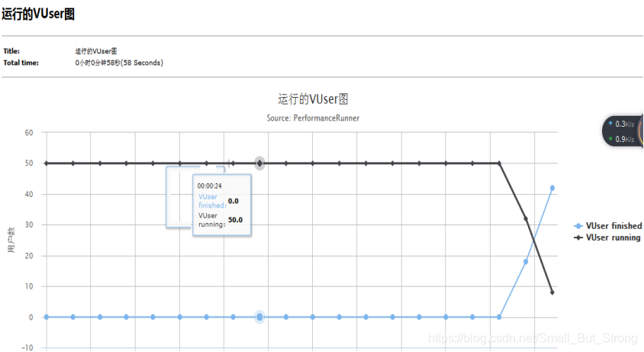Click the Total time: label

pos(21,63)
